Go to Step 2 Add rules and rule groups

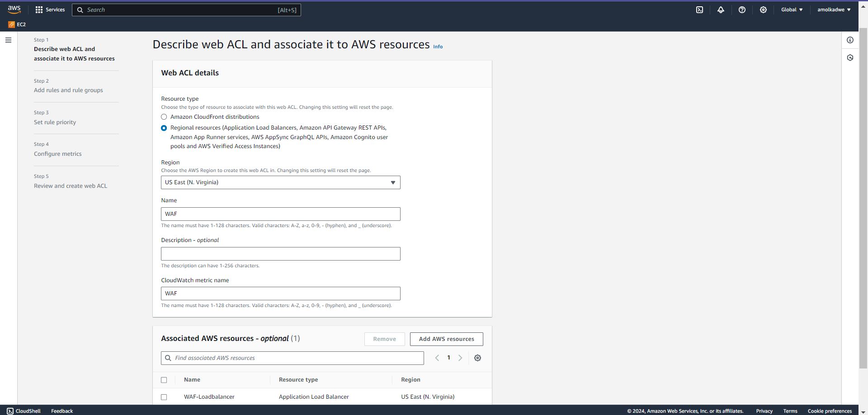(x=68, y=90)
